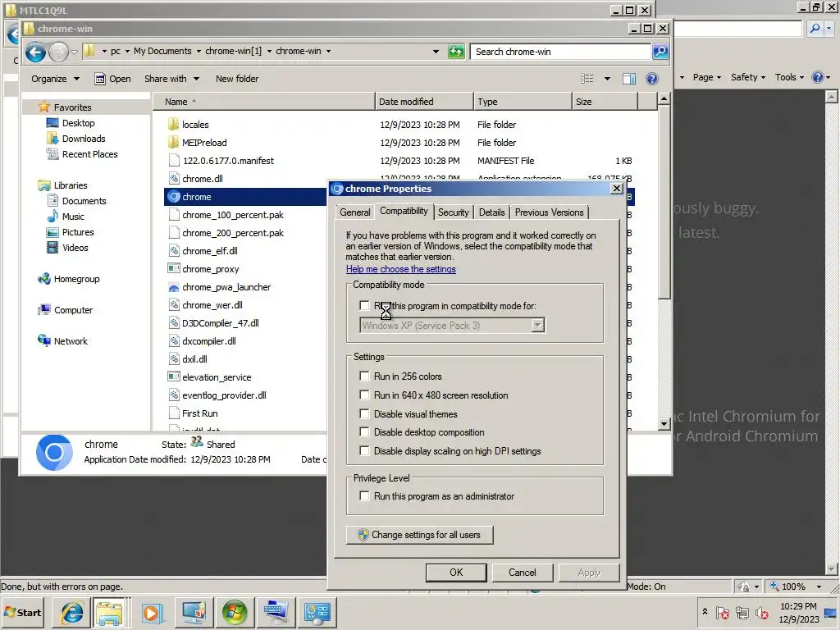
Task: Open on-screen keyboard taskbar icon
Action: click(276, 612)
